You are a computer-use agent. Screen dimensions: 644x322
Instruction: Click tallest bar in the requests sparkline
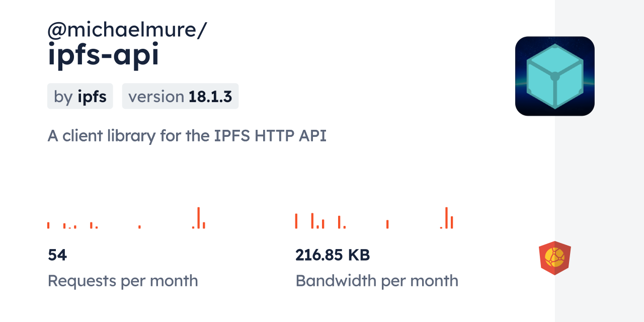pyautogui.click(x=199, y=218)
